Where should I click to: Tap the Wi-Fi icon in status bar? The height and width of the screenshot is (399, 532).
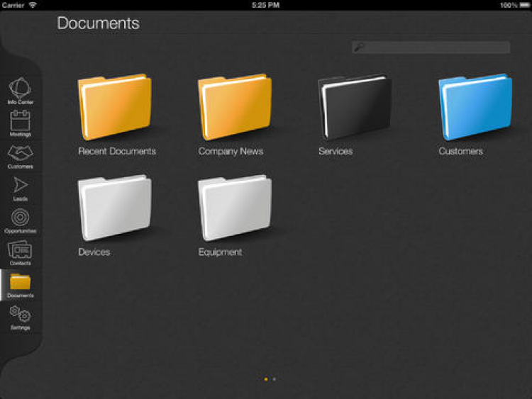coord(33,5)
